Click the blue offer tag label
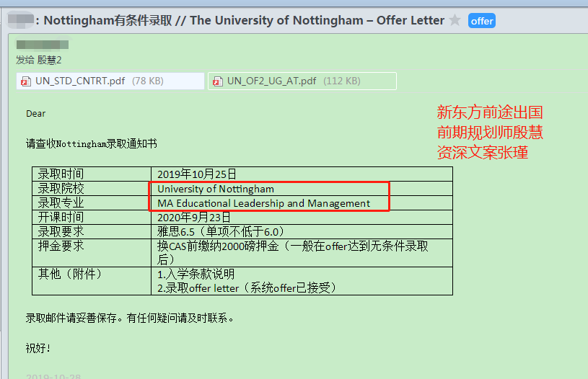The width and height of the screenshot is (588, 379). 481,21
